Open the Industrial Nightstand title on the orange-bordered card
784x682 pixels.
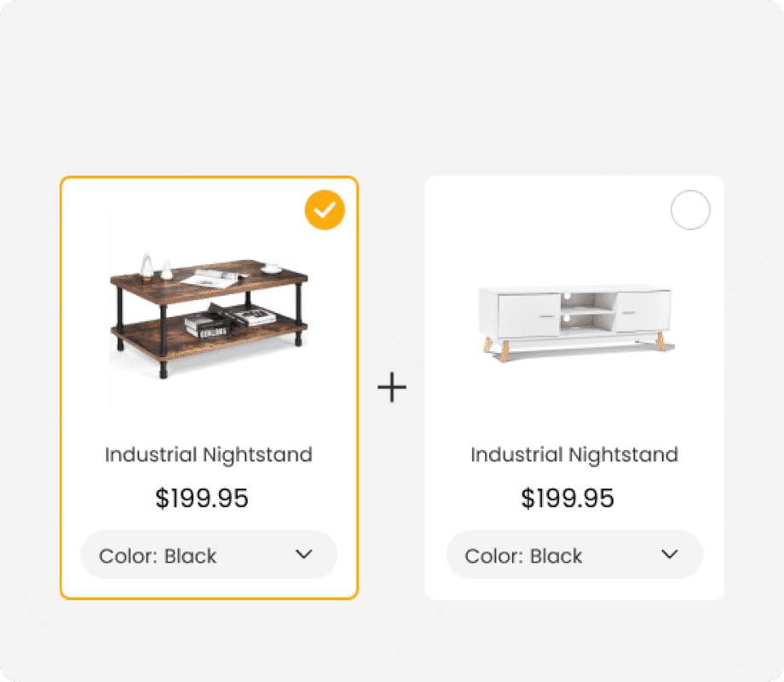[209, 454]
